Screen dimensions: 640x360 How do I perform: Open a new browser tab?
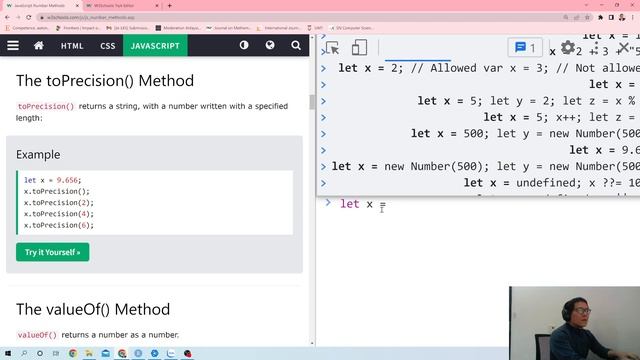tap(169, 6)
